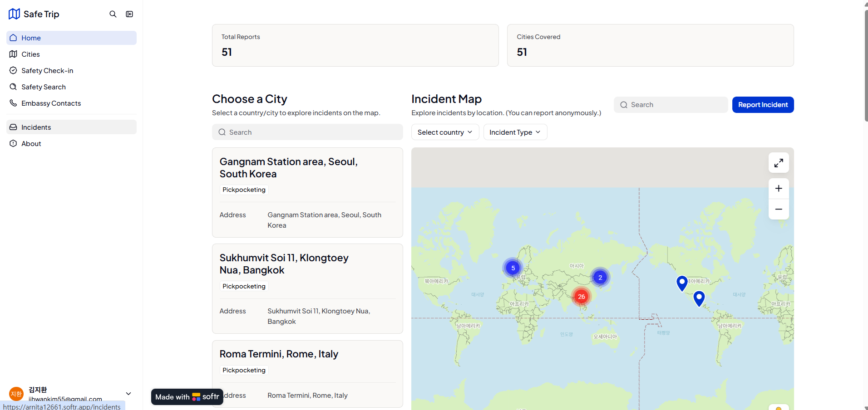Viewport: 868px width, 410px height.
Task: Click the blue cluster marker showing 5
Action: [513, 268]
